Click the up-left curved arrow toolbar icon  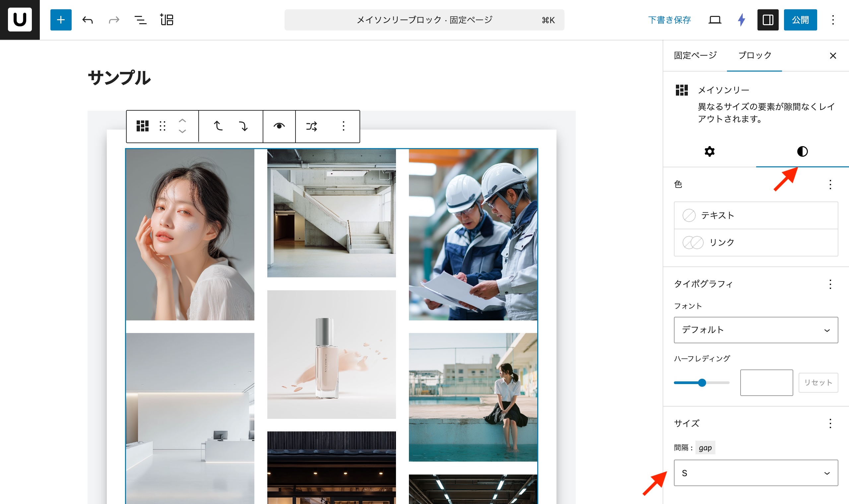tap(218, 126)
